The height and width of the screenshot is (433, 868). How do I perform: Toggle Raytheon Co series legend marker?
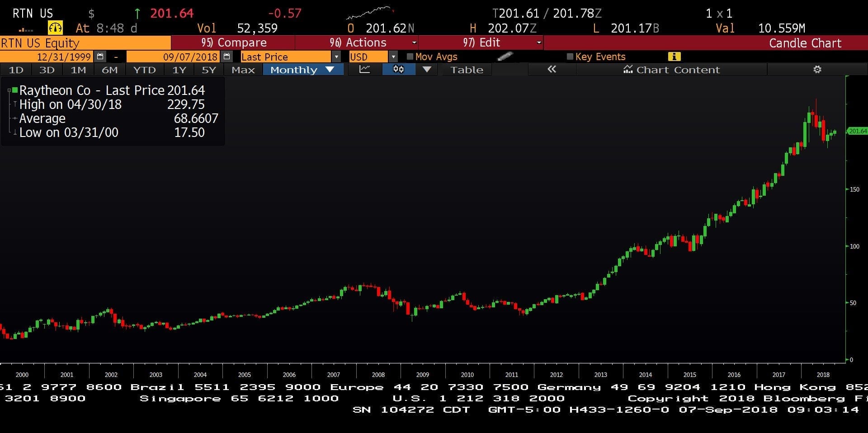point(15,90)
